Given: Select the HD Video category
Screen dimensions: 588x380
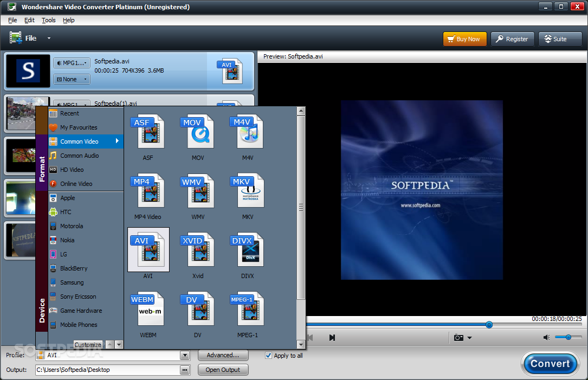Looking at the screenshot, I should tap(86, 170).
